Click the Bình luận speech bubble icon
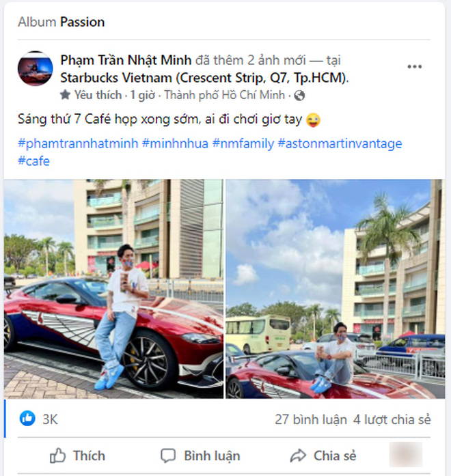451x476 pixels. pos(167,456)
